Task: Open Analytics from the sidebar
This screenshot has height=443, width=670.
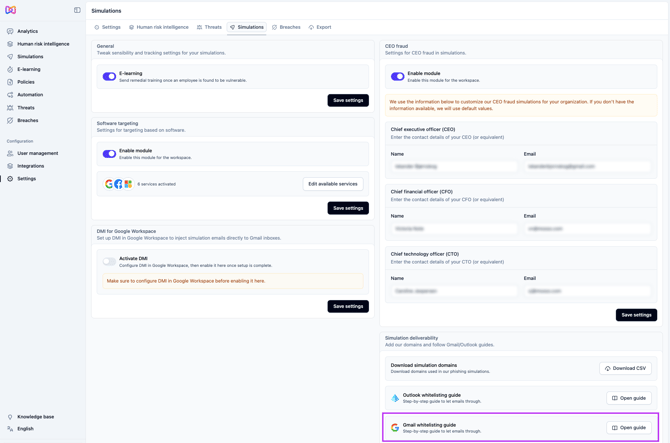Action: pos(27,31)
